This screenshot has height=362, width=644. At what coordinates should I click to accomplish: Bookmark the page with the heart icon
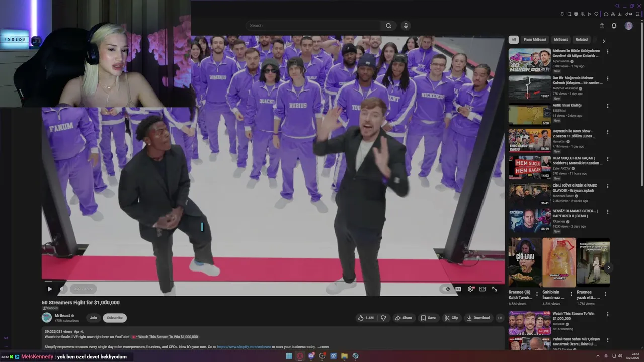pyautogui.click(x=596, y=14)
